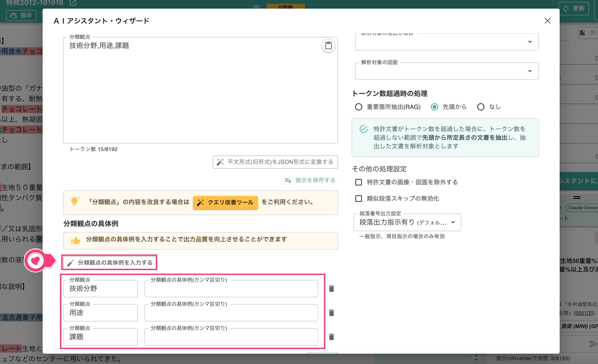Open 段落番号出力設定 dropdown
Screen dimensions: 598x364
tap(407, 222)
